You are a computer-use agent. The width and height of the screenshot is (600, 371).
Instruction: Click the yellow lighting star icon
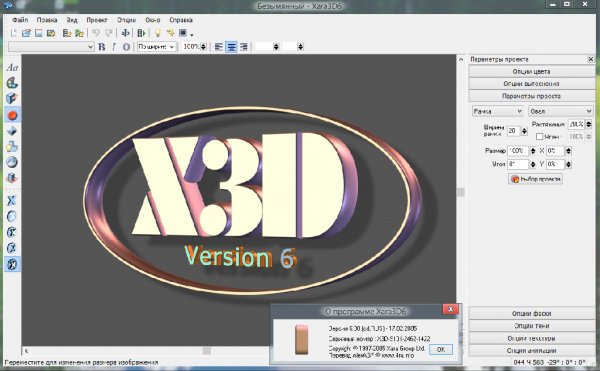point(170,33)
